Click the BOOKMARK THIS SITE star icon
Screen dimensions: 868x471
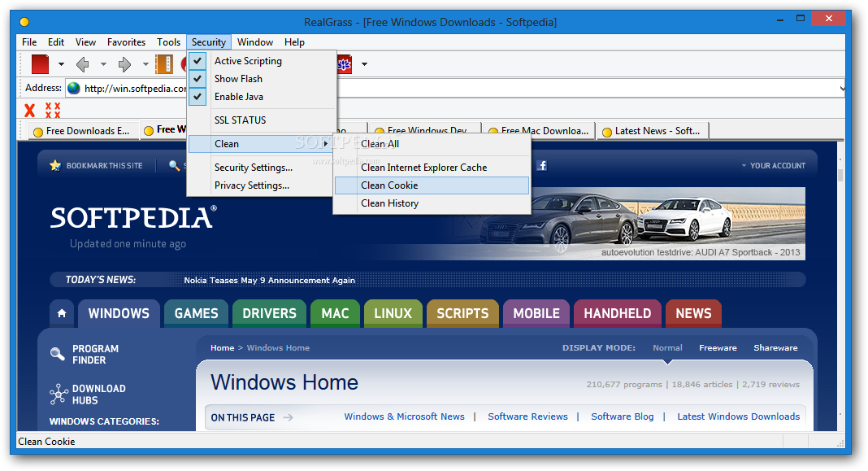coord(55,166)
